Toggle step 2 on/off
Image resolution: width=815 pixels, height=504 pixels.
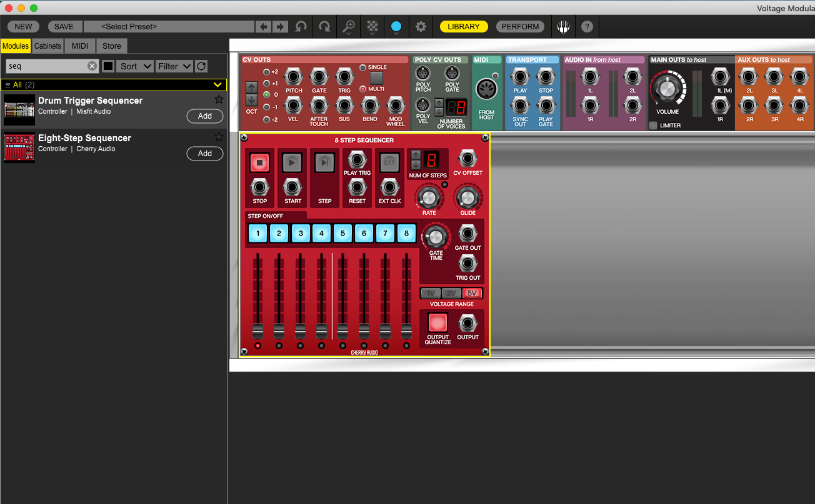(x=279, y=234)
